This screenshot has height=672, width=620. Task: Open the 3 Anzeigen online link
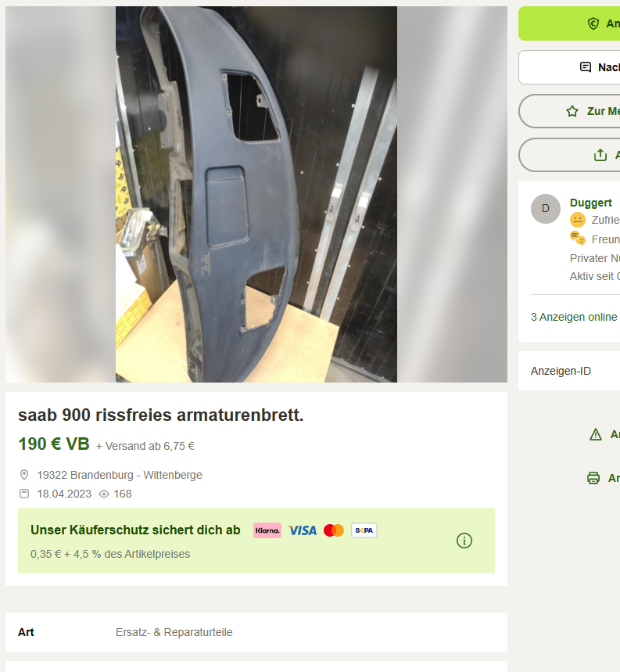(574, 317)
